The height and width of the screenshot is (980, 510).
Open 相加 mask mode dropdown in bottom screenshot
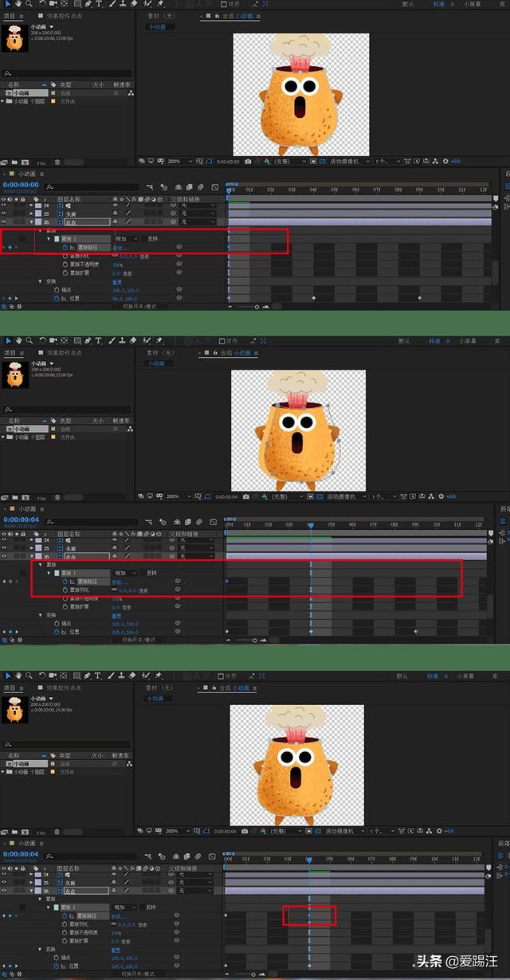pyautogui.click(x=127, y=907)
